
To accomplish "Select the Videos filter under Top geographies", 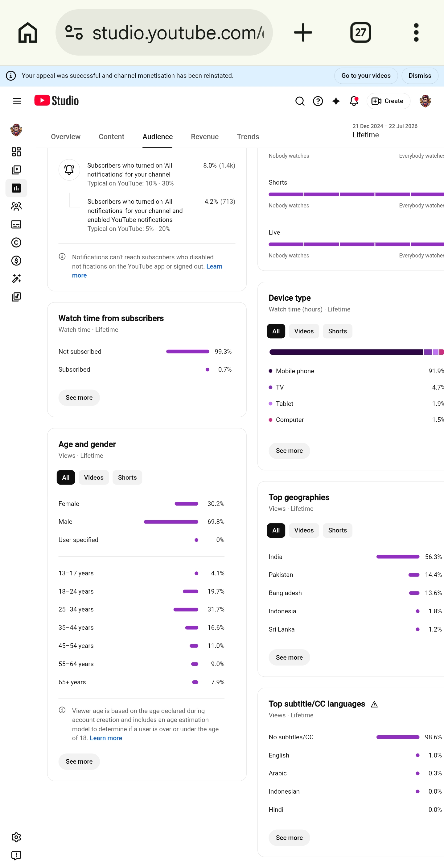I will (304, 530).
